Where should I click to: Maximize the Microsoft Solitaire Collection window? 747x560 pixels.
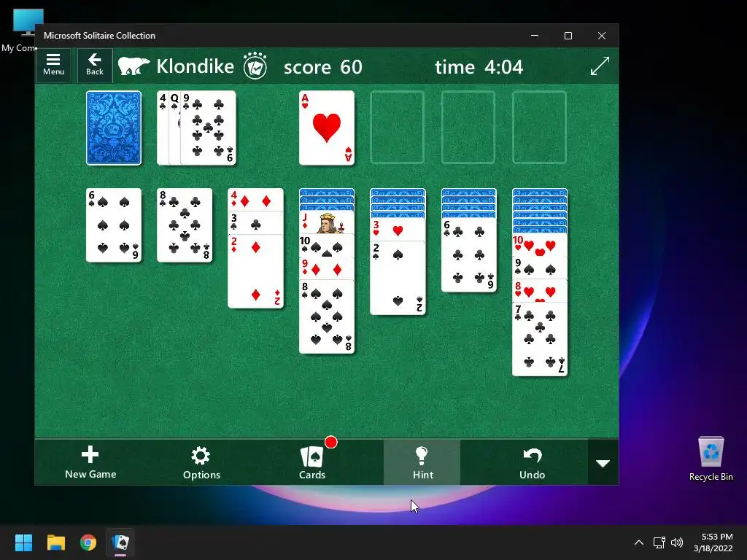coord(568,36)
